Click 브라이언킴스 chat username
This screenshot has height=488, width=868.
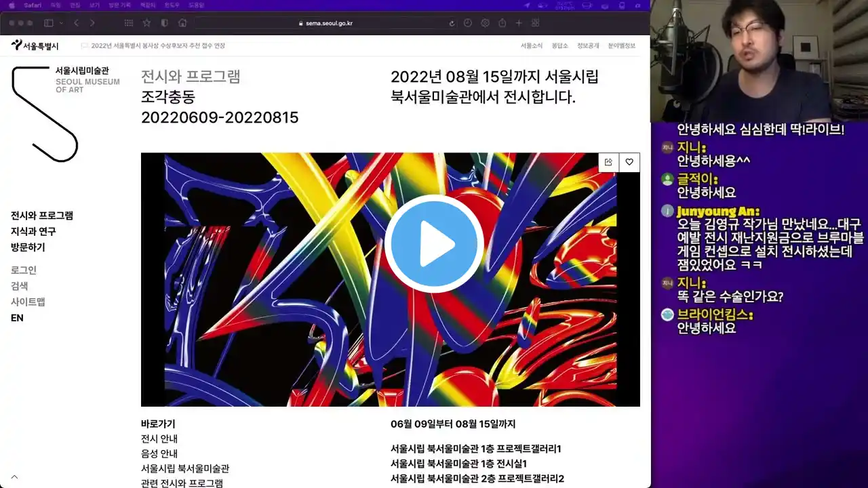click(715, 315)
